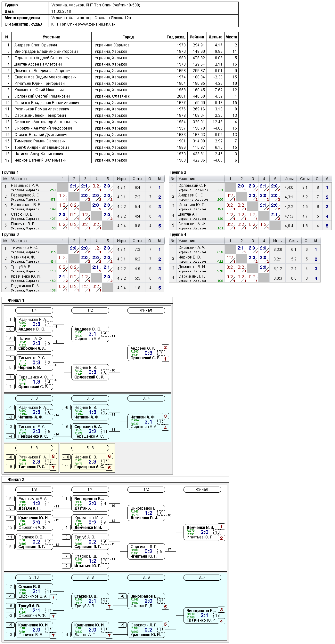Click the Группа-4 heading

178,235
